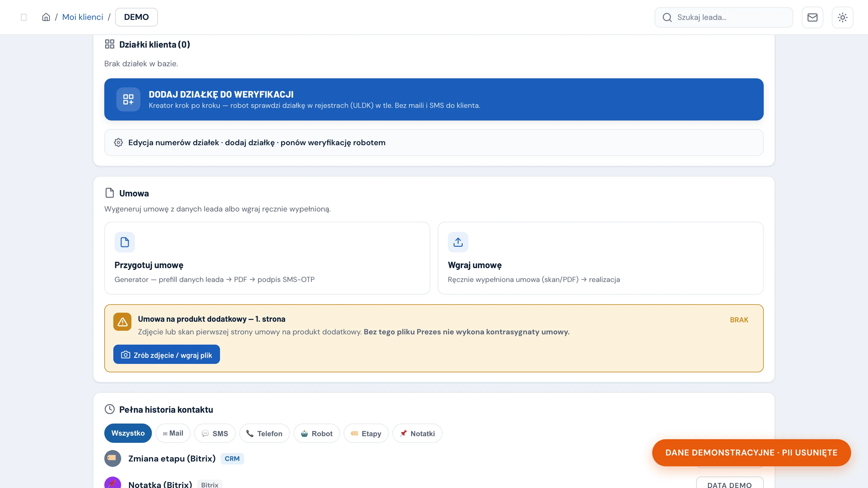868x488 pixels.
Task: Select the Etapy history filter
Action: point(366,433)
